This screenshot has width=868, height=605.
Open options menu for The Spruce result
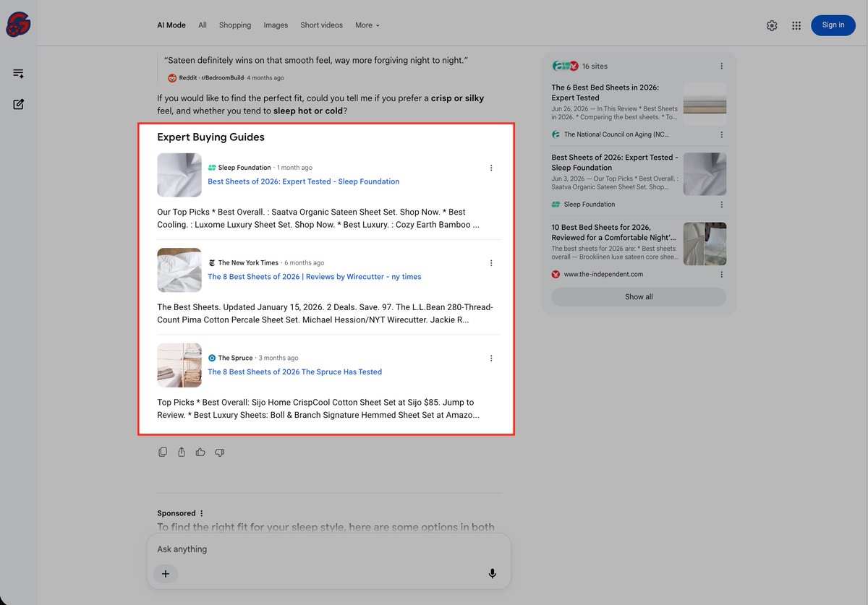coord(491,358)
